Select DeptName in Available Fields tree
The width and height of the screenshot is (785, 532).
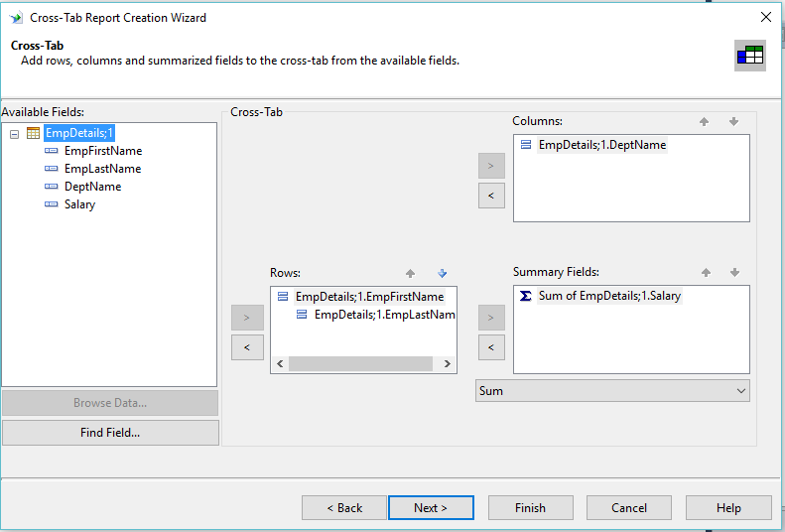tap(92, 187)
